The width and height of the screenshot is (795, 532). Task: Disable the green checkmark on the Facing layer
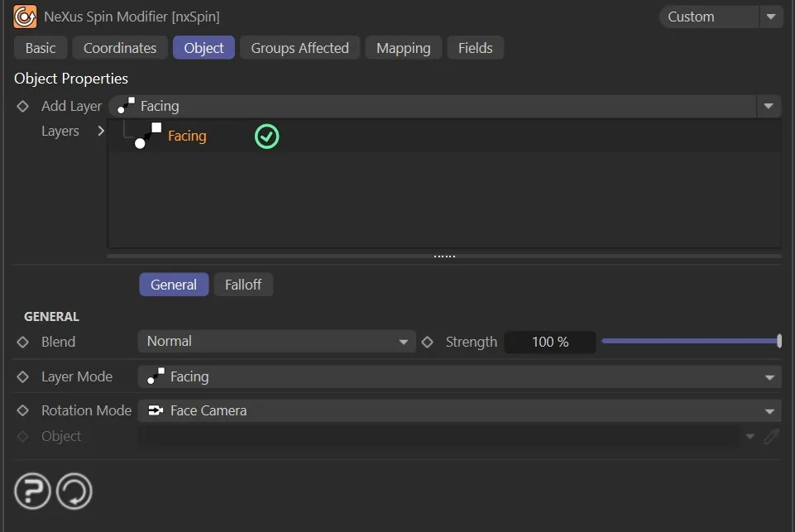coord(266,136)
